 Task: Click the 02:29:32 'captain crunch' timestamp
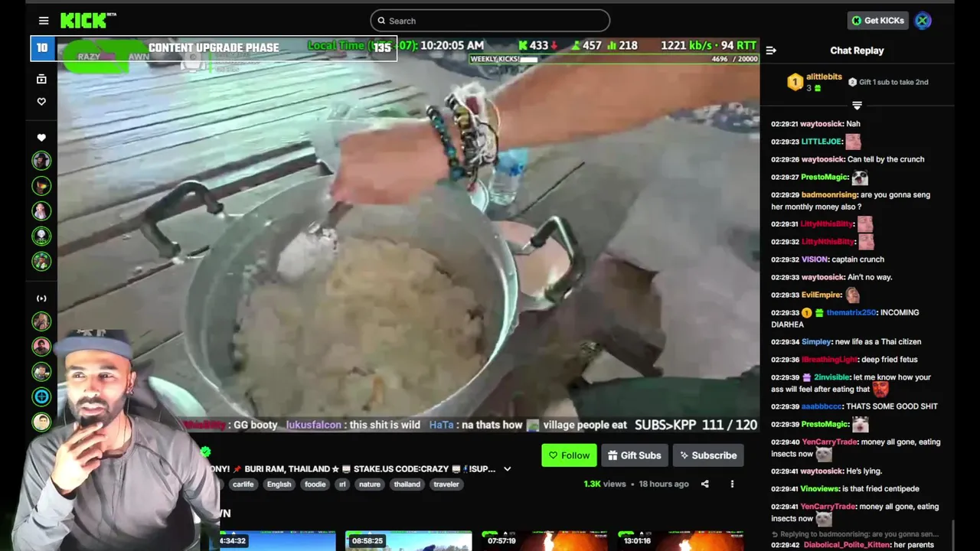[785, 259]
